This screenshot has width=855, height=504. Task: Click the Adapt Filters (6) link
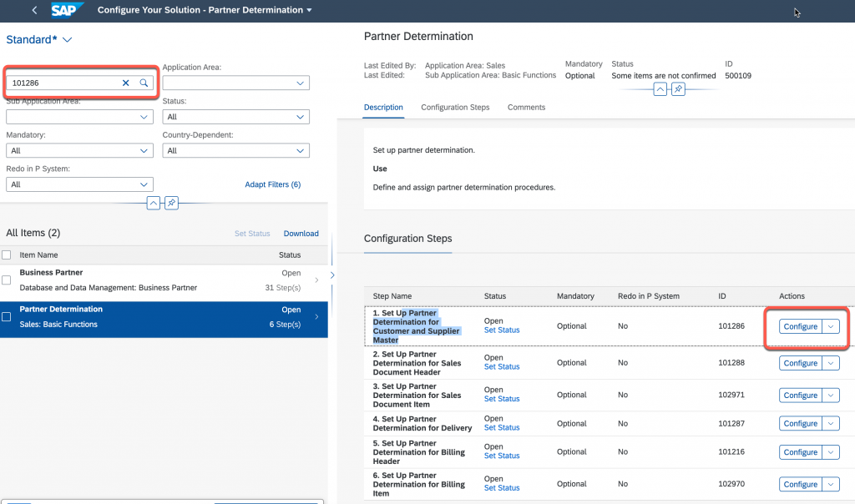pos(273,184)
